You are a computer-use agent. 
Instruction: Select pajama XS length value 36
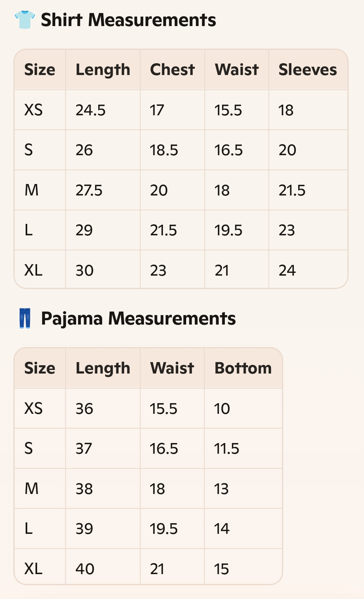coord(84,409)
